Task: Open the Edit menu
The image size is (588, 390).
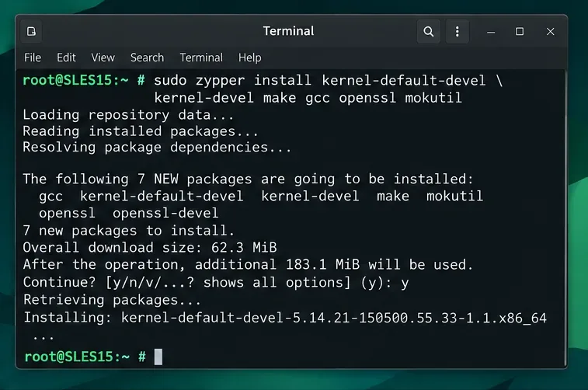Action: (x=66, y=57)
